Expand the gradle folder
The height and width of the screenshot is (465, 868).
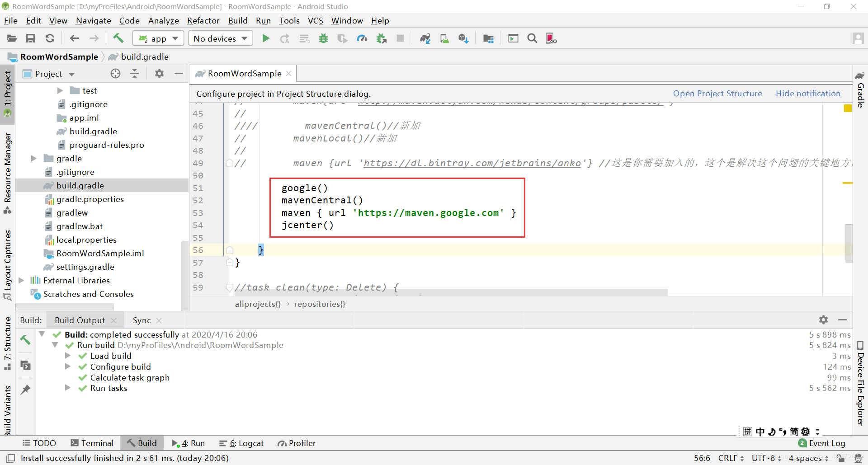34,159
